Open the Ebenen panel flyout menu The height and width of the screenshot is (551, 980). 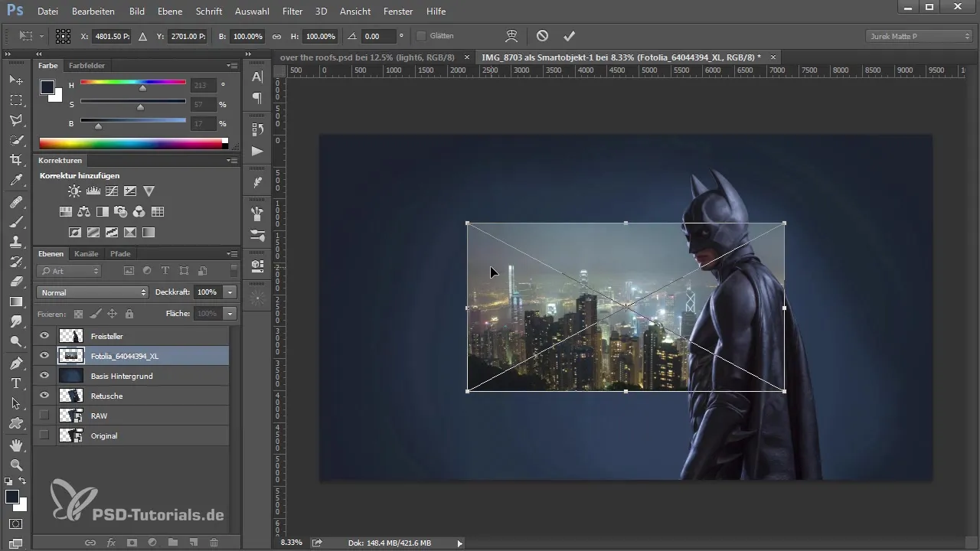pyautogui.click(x=232, y=254)
